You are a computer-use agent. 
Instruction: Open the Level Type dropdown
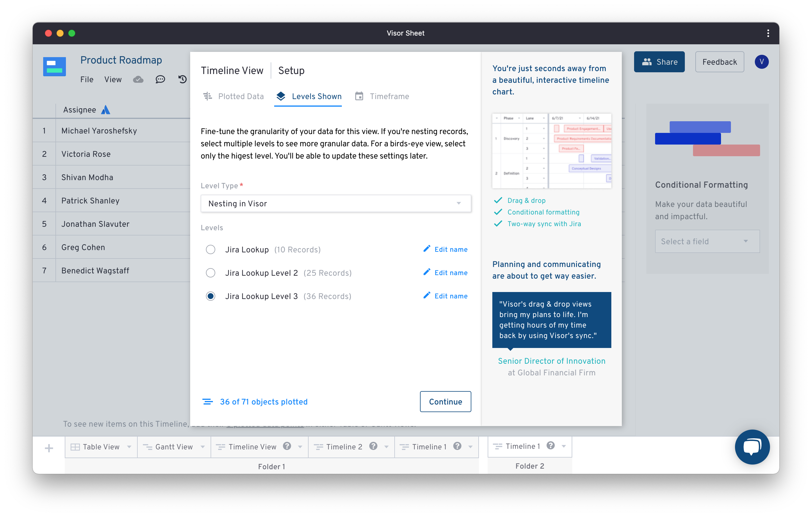pyautogui.click(x=336, y=203)
